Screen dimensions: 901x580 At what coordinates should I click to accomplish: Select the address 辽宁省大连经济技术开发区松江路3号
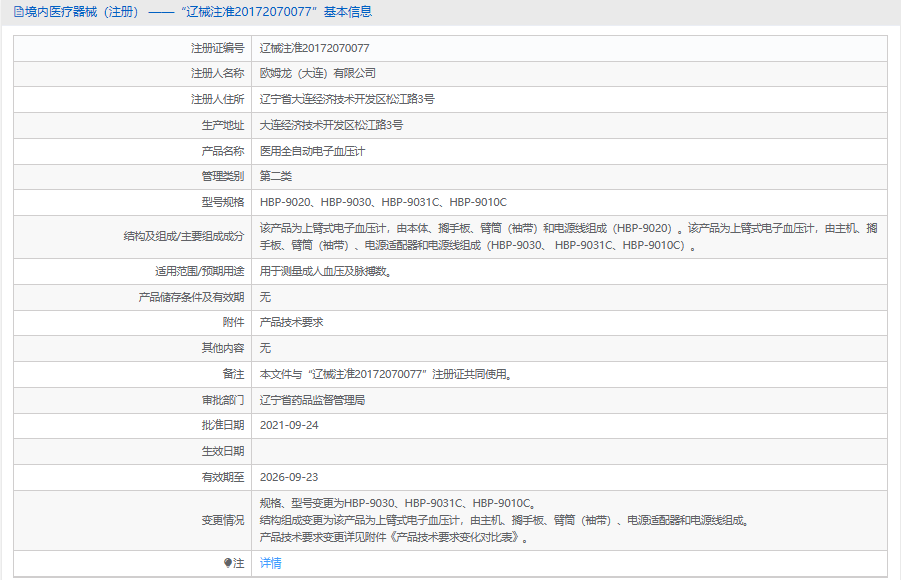(347, 99)
